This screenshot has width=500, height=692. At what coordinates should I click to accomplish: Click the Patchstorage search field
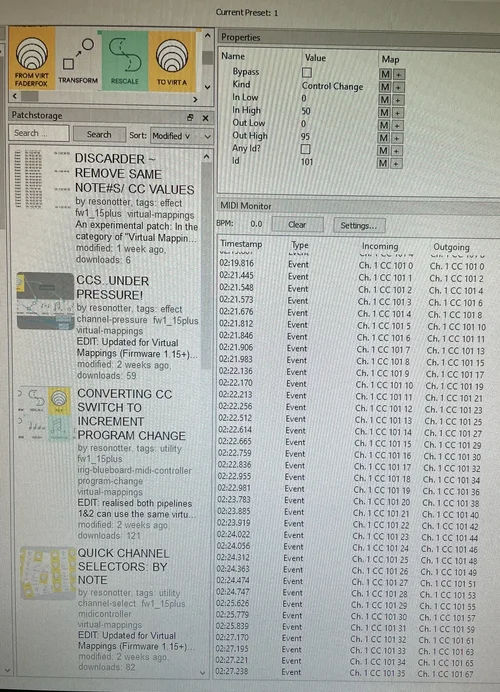point(39,133)
